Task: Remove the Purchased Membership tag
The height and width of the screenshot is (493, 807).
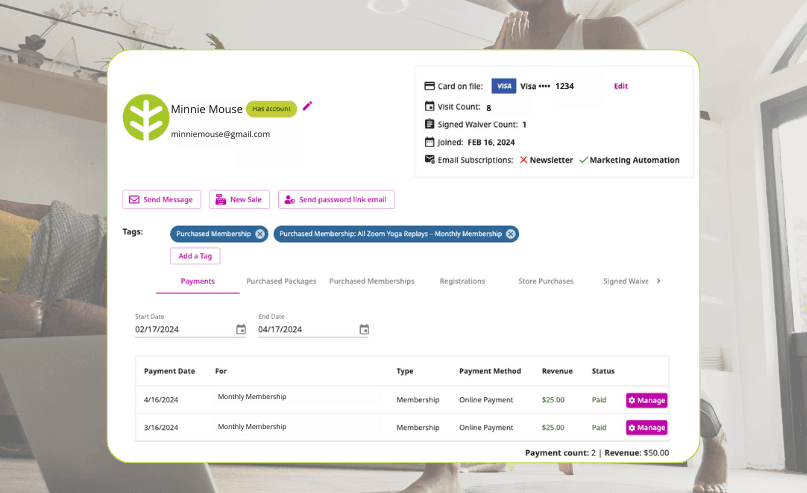Action: tap(260, 234)
